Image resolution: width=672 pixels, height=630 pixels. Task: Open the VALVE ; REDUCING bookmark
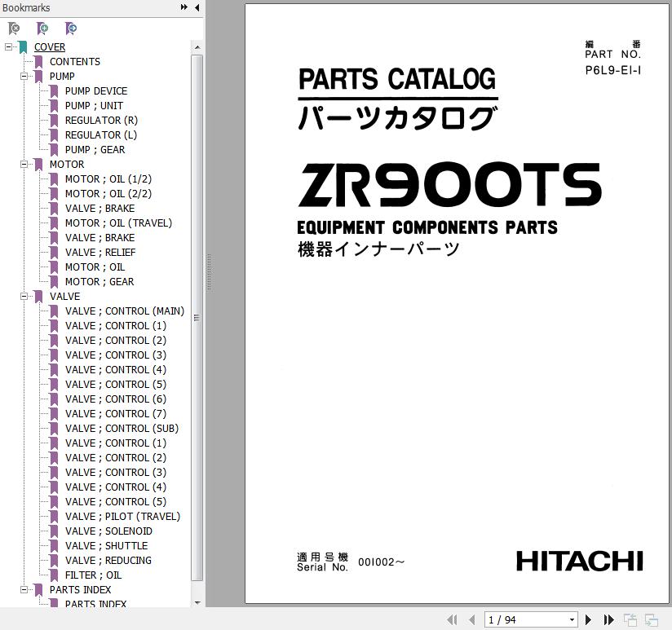coord(108,560)
